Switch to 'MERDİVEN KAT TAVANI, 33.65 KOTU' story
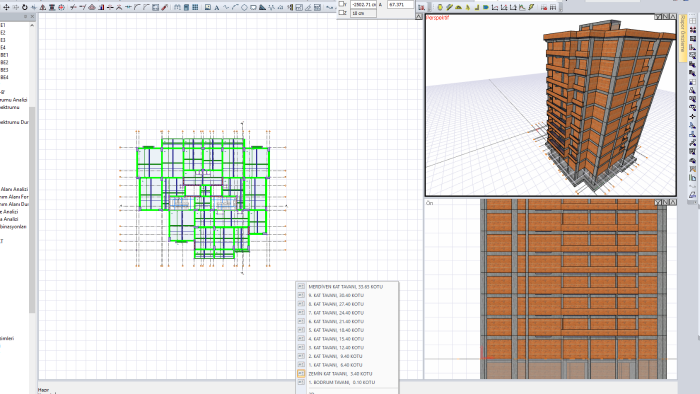The height and width of the screenshot is (394, 700). [346, 287]
